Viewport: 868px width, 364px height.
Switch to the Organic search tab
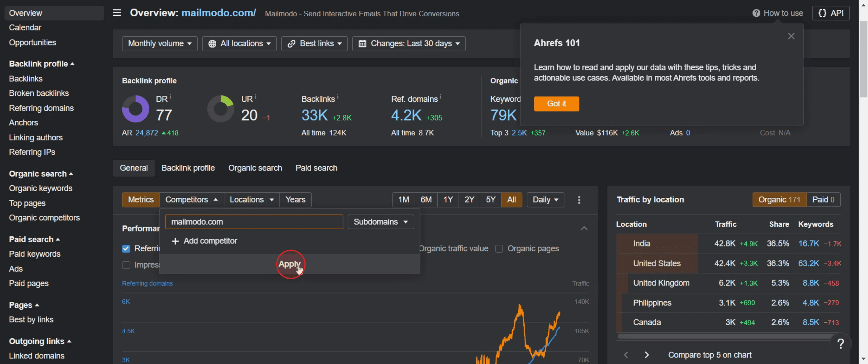[x=255, y=168]
